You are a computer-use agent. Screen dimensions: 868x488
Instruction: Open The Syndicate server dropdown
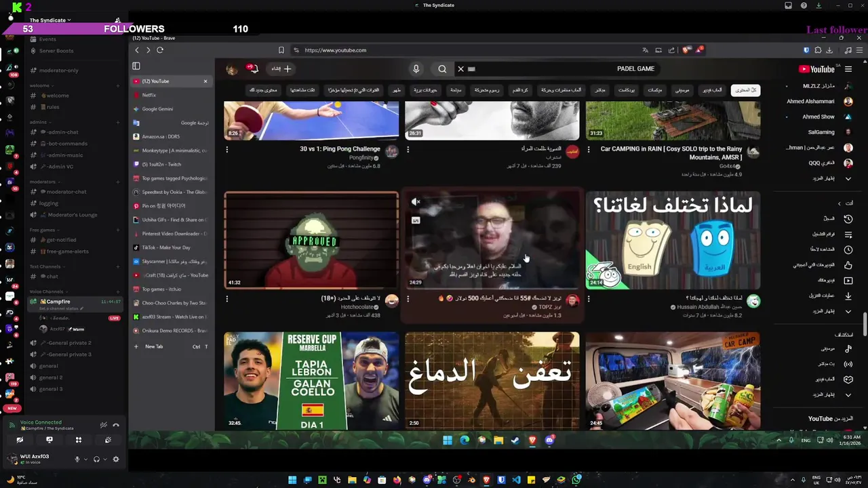coord(50,20)
